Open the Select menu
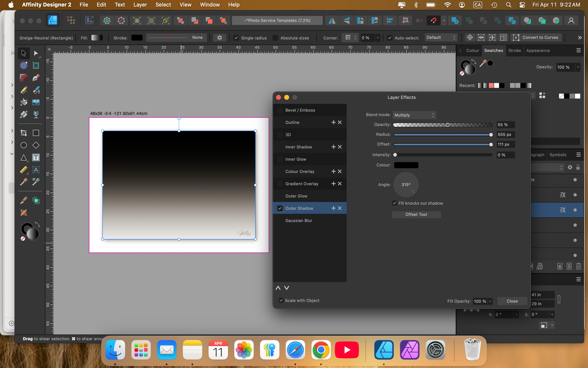Image resolution: width=588 pixels, height=368 pixels. pos(163,5)
